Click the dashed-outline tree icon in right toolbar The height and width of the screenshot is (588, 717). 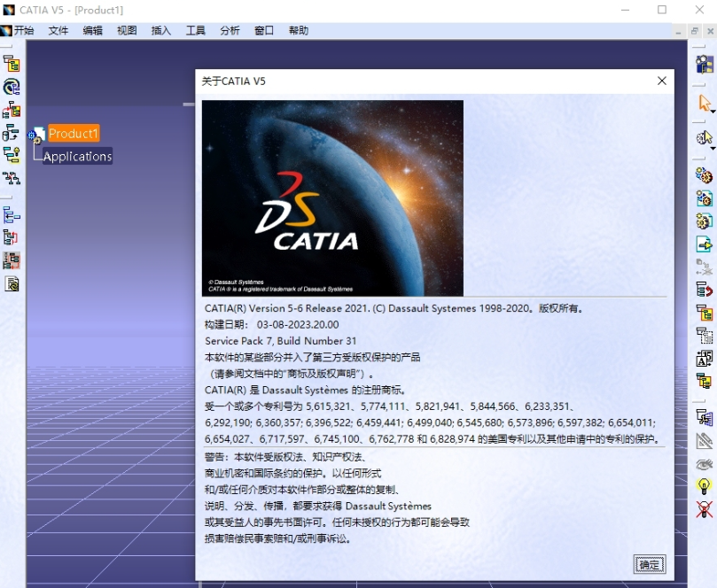(x=705, y=336)
